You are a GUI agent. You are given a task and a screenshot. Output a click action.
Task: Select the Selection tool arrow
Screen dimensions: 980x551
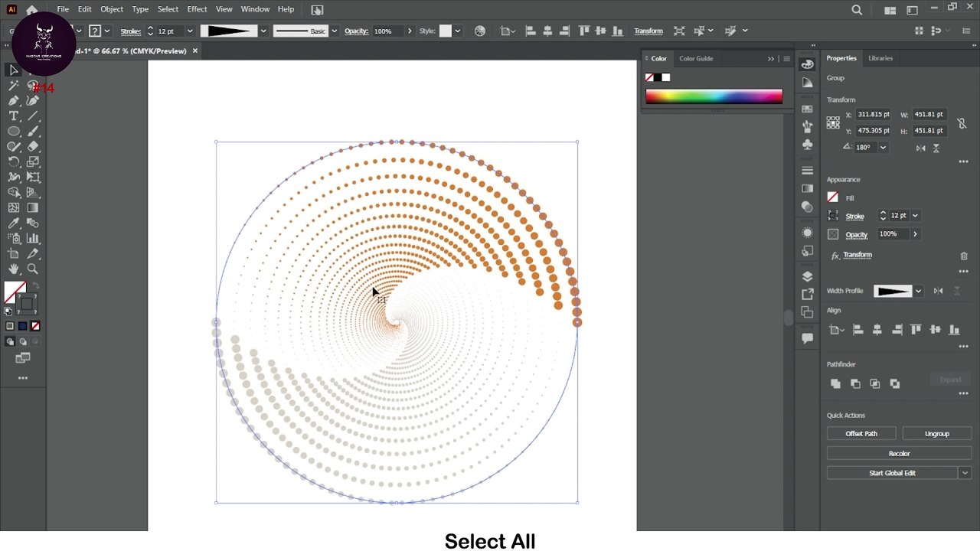coord(14,70)
